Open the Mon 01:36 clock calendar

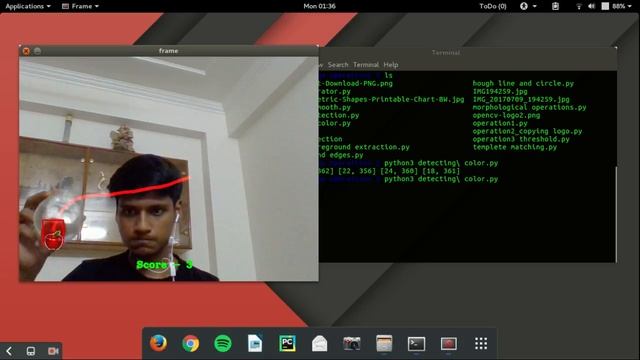click(x=320, y=6)
